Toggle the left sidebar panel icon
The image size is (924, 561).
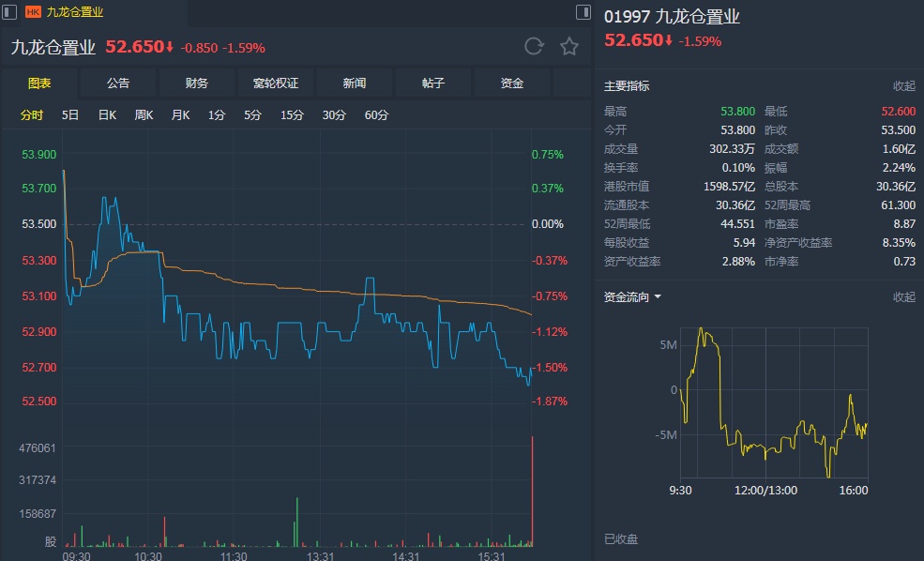pos(9,12)
